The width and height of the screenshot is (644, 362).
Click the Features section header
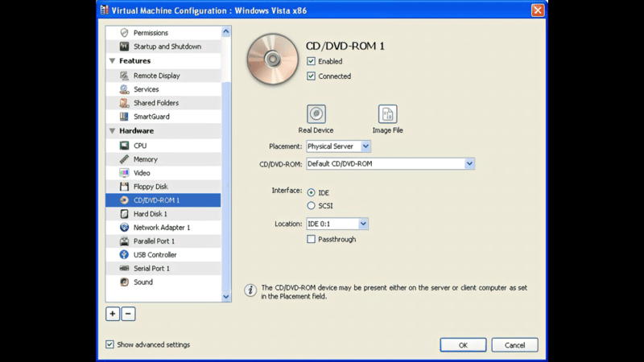[163, 61]
